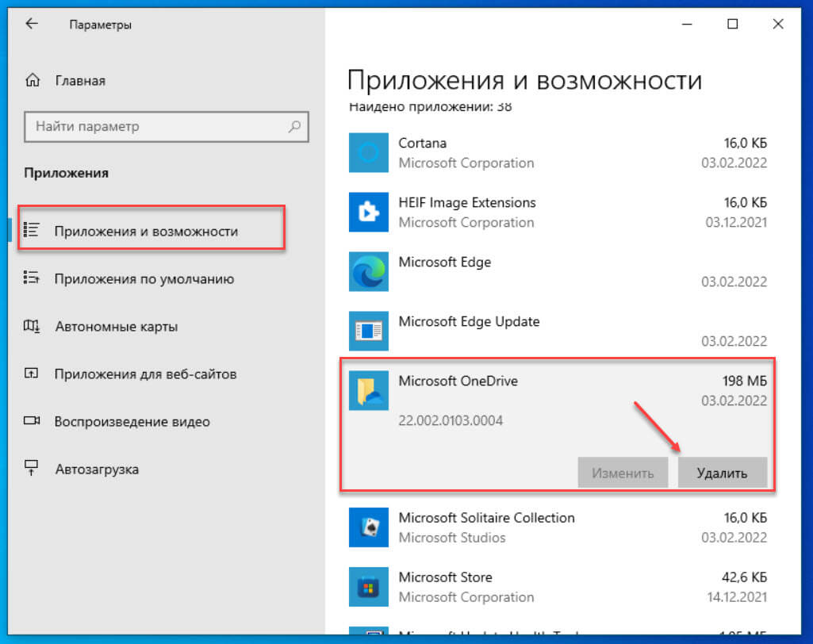Click the Cortana app icon

pos(369,152)
